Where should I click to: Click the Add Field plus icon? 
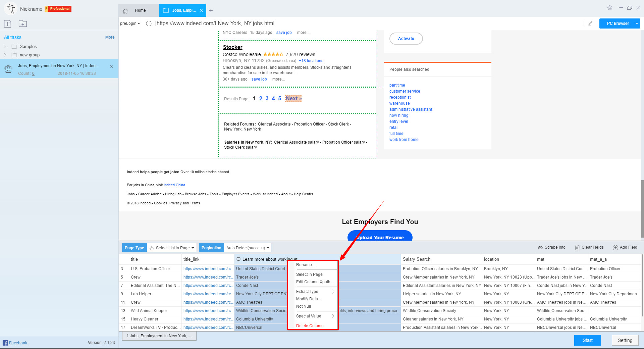click(x=615, y=248)
